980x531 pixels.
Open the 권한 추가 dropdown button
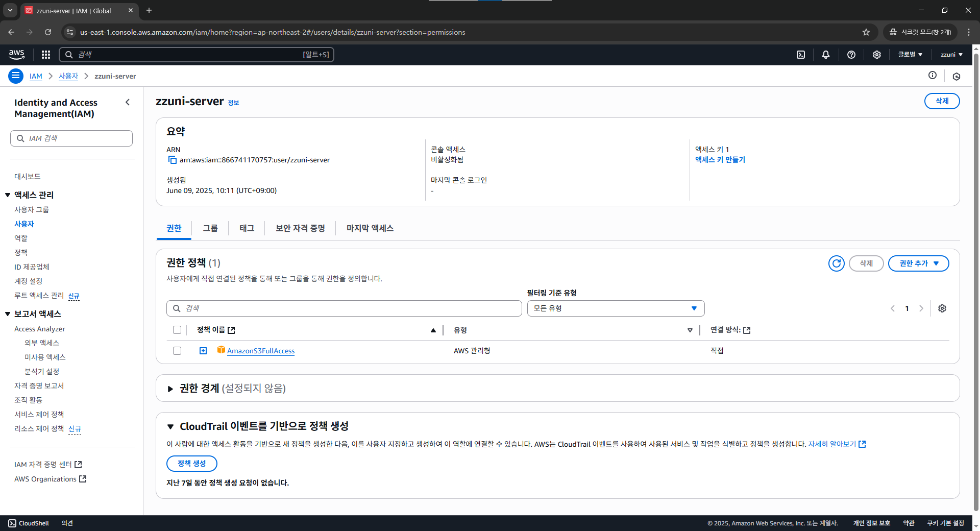click(x=918, y=263)
